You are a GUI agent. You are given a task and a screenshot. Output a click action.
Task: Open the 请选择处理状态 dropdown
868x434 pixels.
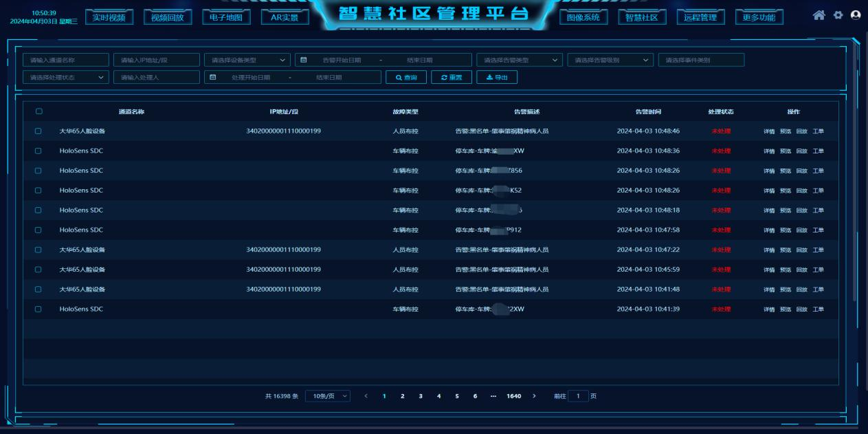pyautogui.click(x=66, y=77)
